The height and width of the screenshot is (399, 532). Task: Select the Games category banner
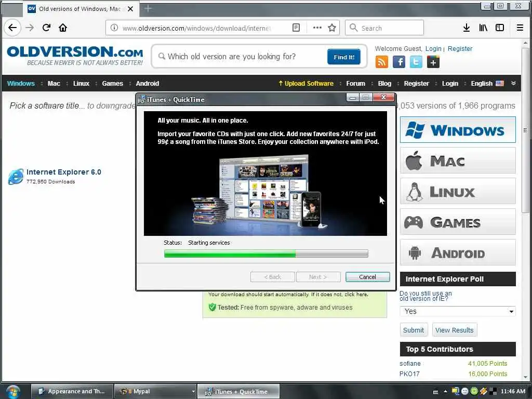[x=458, y=222]
